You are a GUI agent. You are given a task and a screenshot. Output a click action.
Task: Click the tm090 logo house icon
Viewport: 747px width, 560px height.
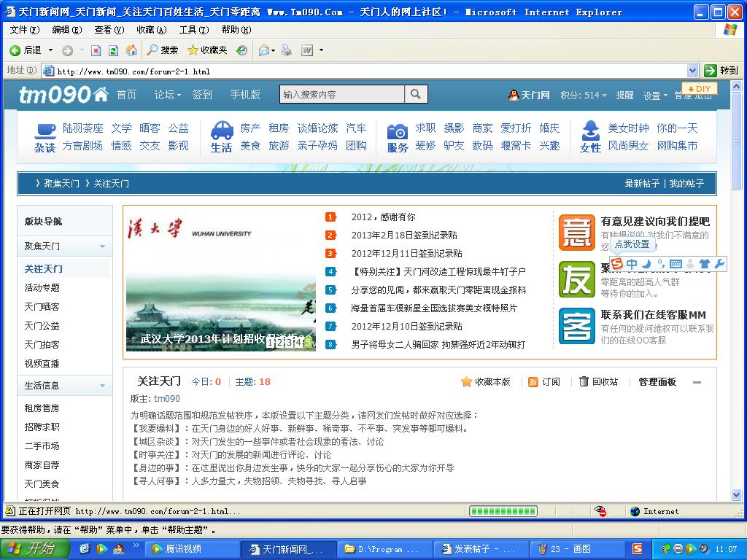tap(101, 94)
